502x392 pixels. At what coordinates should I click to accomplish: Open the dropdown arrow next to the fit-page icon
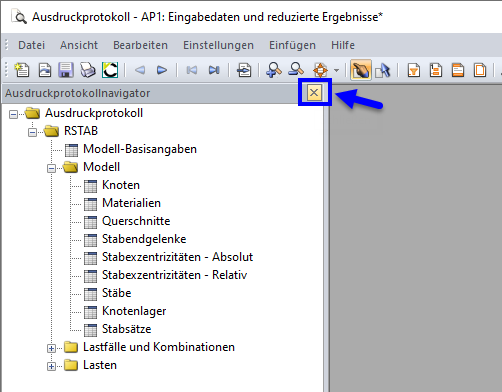[336, 71]
